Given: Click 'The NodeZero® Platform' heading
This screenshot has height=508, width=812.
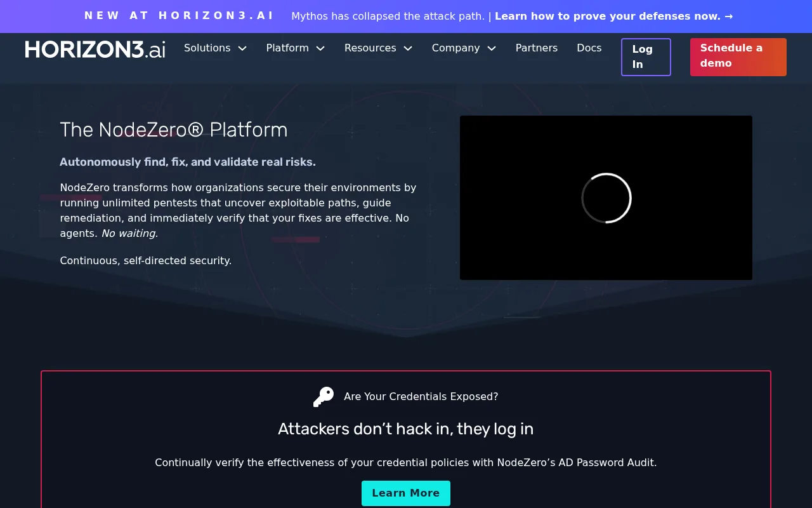Looking at the screenshot, I should 174,130.
